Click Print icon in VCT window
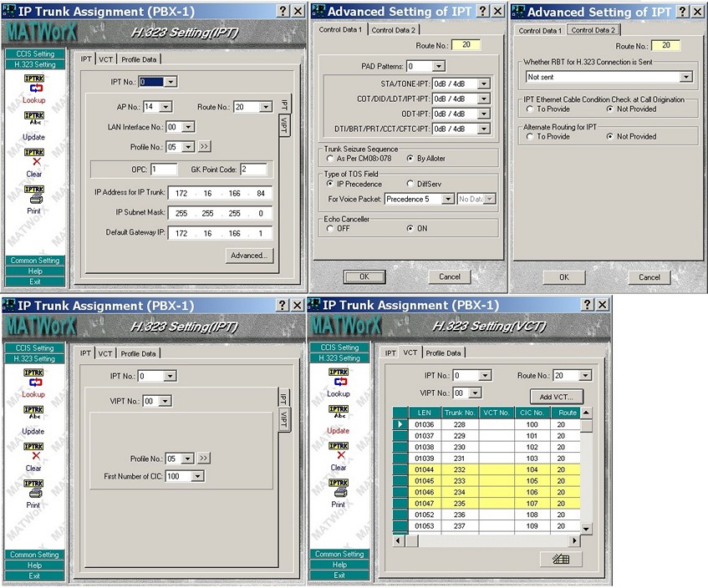The height and width of the screenshot is (588, 708). point(339,489)
